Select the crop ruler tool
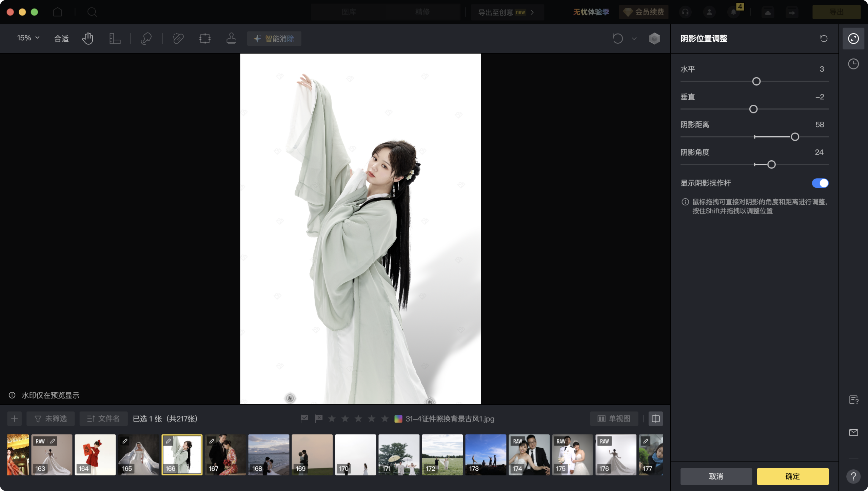Image resolution: width=868 pixels, height=491 pixels. [x=115, y=39]
